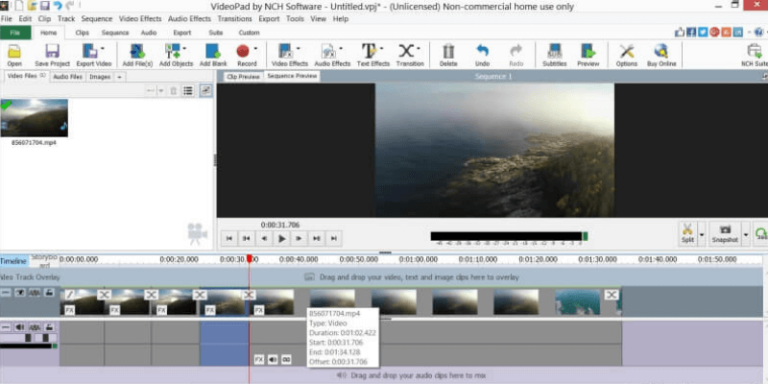Image resolution: width=768 pixels, height=384 pixels.
Task: Select the Audio ribbon tab
Action: tap(148, 33)
